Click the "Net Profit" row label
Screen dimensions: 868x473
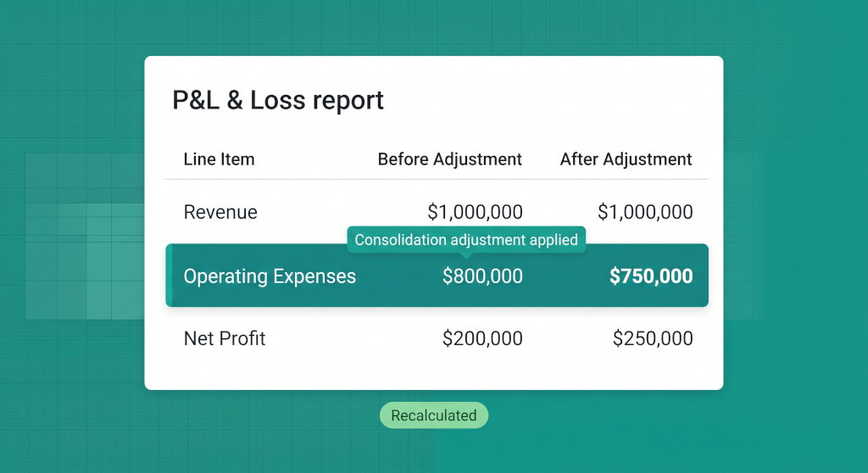[225, 338]
